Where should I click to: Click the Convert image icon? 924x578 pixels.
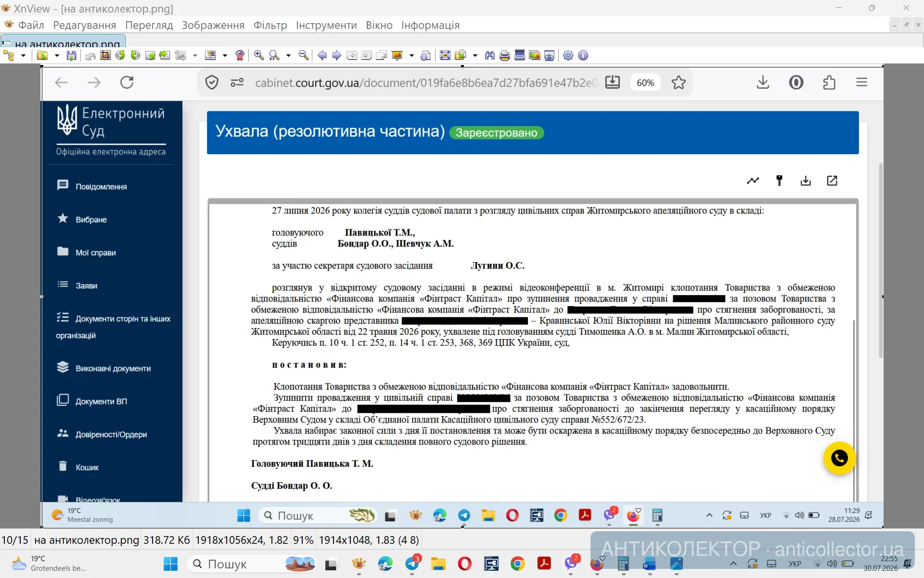click(x=181, y=55)
